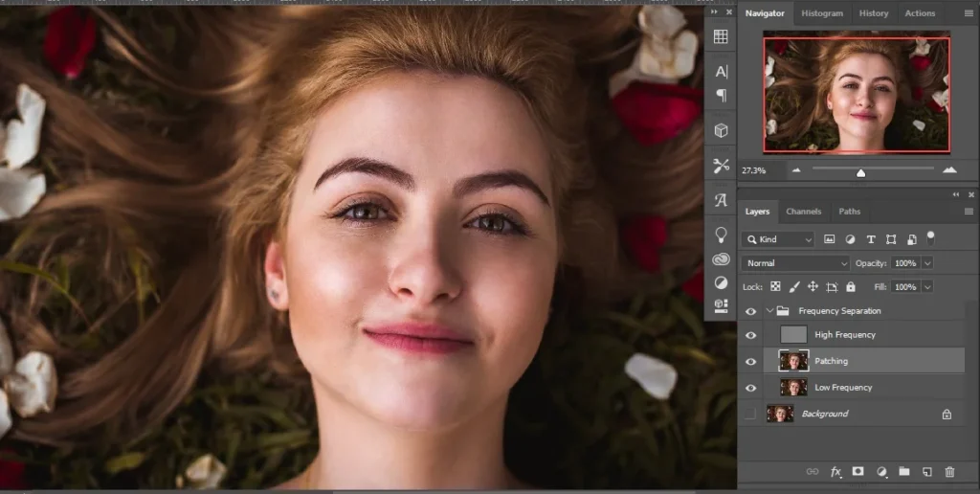The width and height of the screenshot is (980, 494).
Task: Zoom out with small mountains icon
Action: coord(796,170)
